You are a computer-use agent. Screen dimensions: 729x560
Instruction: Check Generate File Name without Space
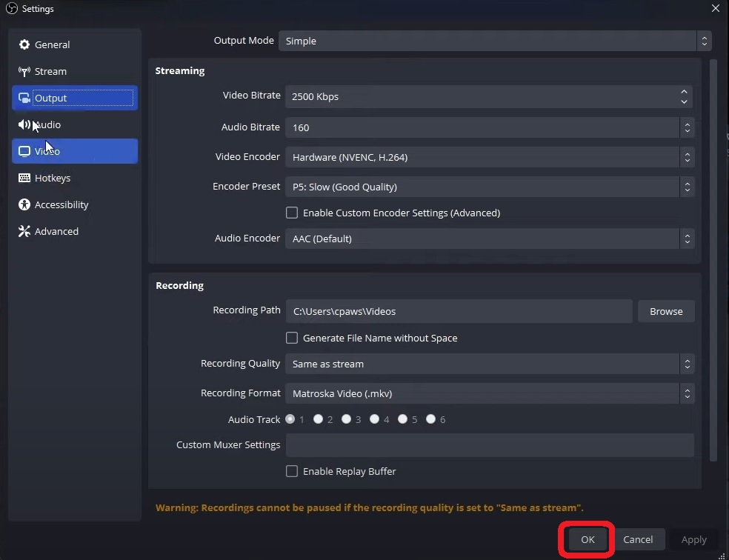pos(292,338)
